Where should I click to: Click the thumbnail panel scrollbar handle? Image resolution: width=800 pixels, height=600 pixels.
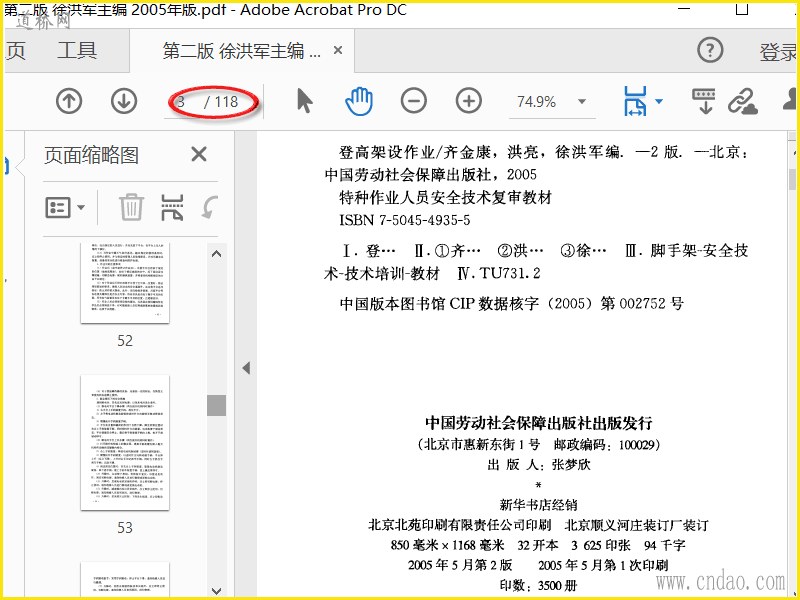tap(216, 405)
